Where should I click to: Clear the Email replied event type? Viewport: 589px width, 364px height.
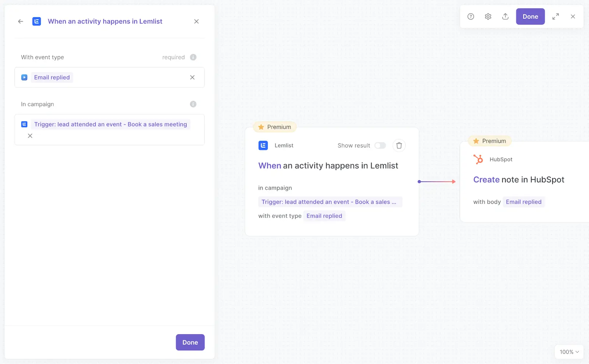click(x=192, y=77)
